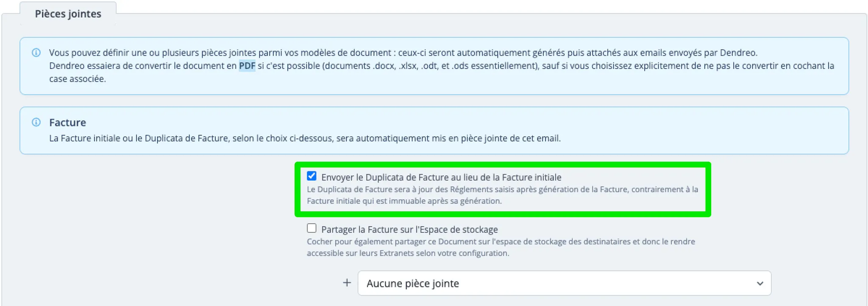Viewport: 868px width, 306px height.
Task: Uncheck Envoyer le Duplicata de Facture checkbox
Action: click(312, 176)
